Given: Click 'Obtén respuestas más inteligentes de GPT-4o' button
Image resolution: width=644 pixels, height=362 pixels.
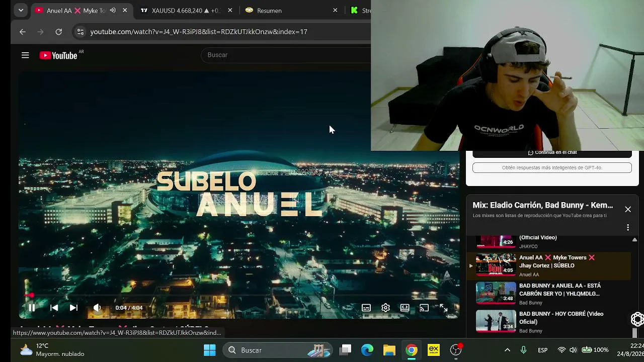Looking at the screenshot, I should coord(552,168).
